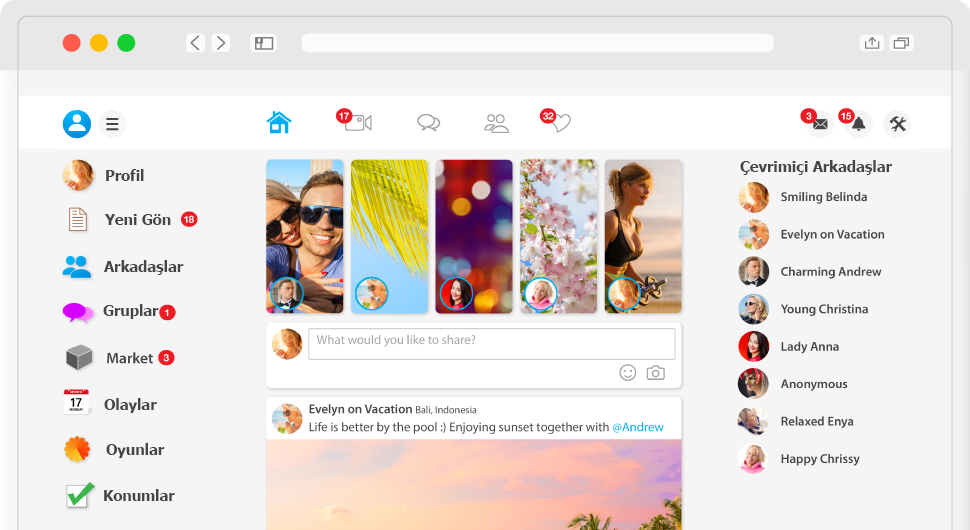970x530 pixels.
Task: Click the 'What would you like to share?' field
Action: click(x=490, y=343)
